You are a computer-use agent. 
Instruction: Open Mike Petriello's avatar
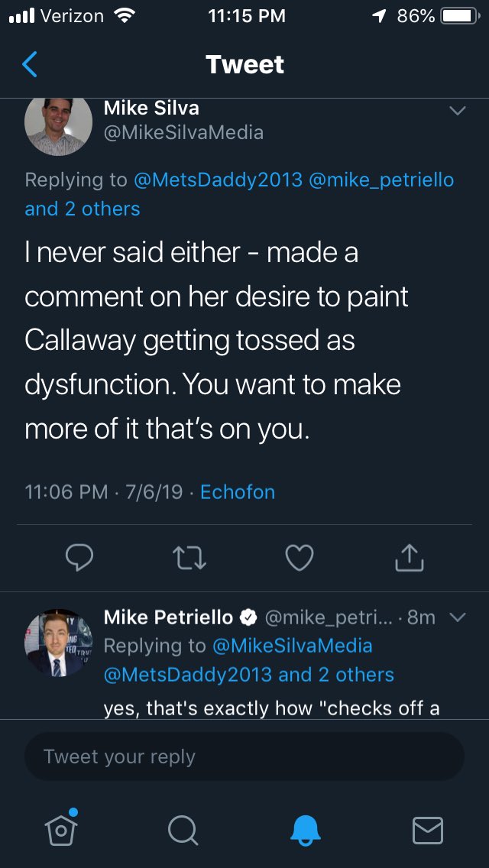coord(58,643)
